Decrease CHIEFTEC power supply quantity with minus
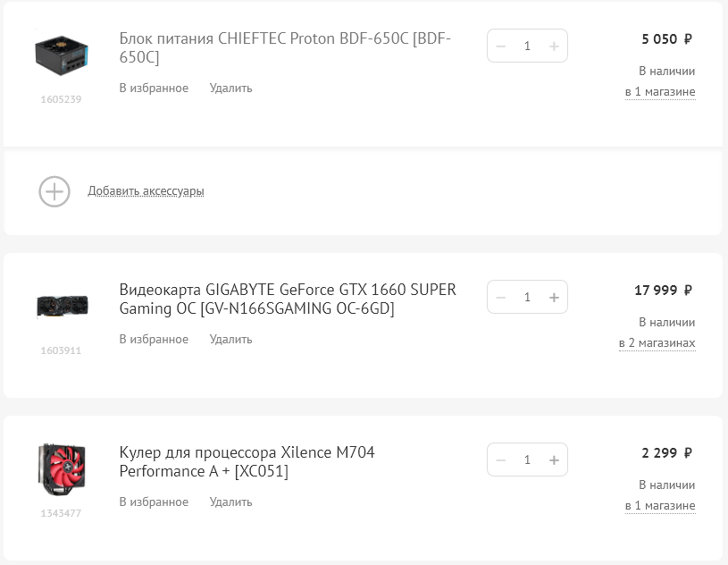The width and height of the screenshot is (728, 565). pyautogui.click(x=501, y=46)
